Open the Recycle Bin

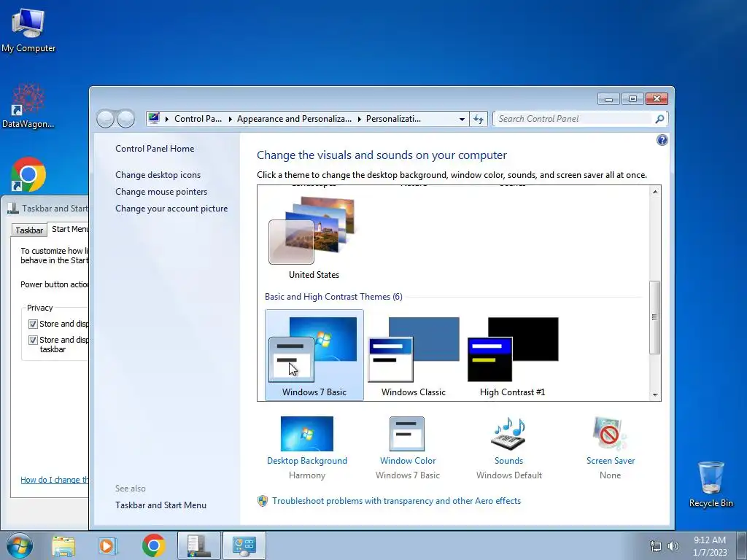click(x=711, y=483)
